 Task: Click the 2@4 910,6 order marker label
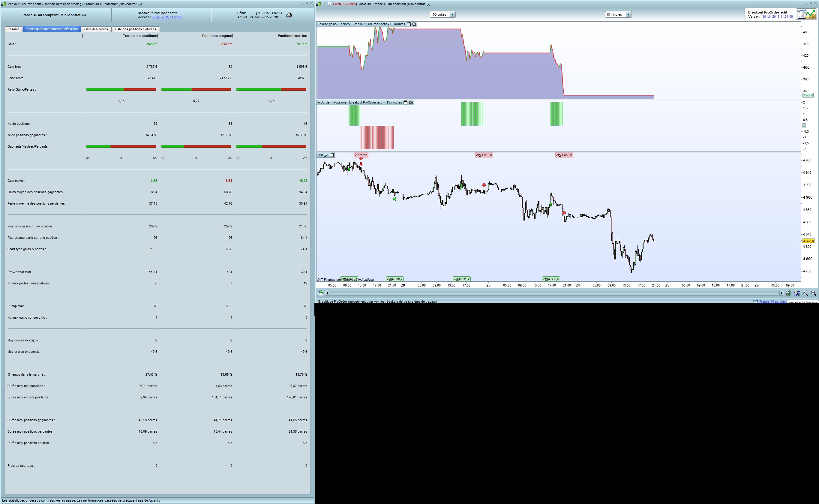(484, 155)
